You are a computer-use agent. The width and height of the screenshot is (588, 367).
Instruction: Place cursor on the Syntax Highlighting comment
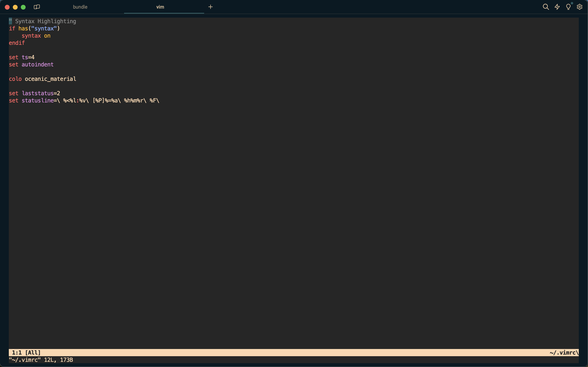tap(45, 21)
